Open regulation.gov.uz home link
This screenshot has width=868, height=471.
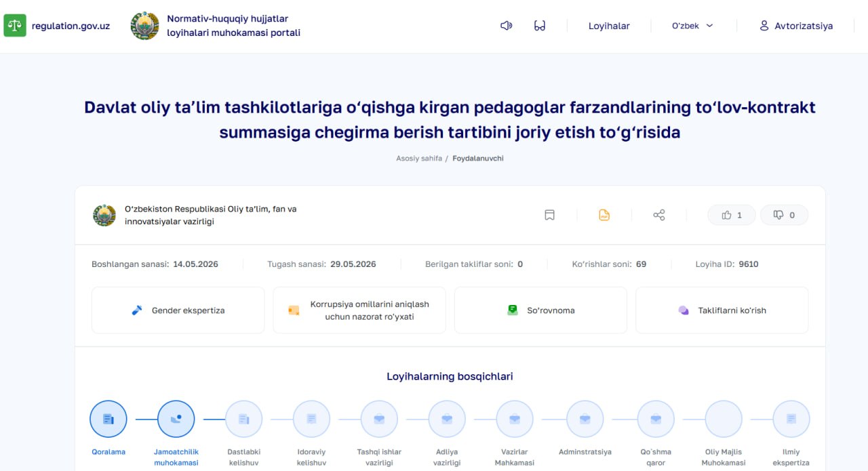pos(71,26)
